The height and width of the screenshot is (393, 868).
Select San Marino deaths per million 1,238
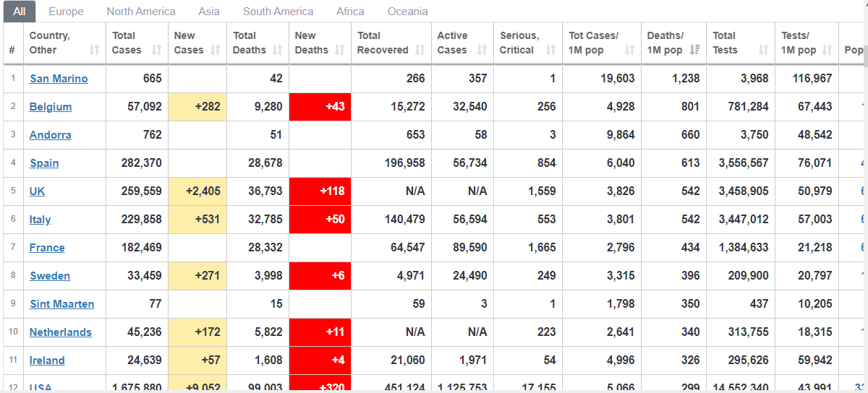pos(686,78)
